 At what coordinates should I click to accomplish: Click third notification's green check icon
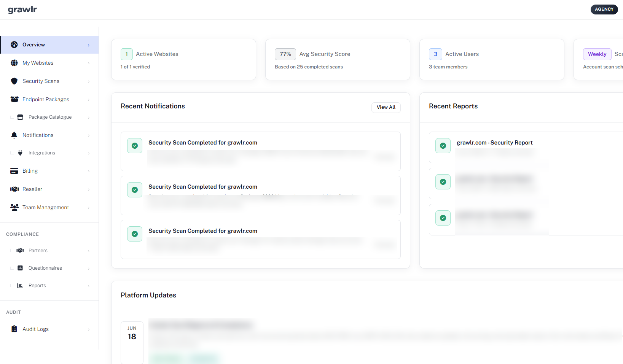click(135, 234)
